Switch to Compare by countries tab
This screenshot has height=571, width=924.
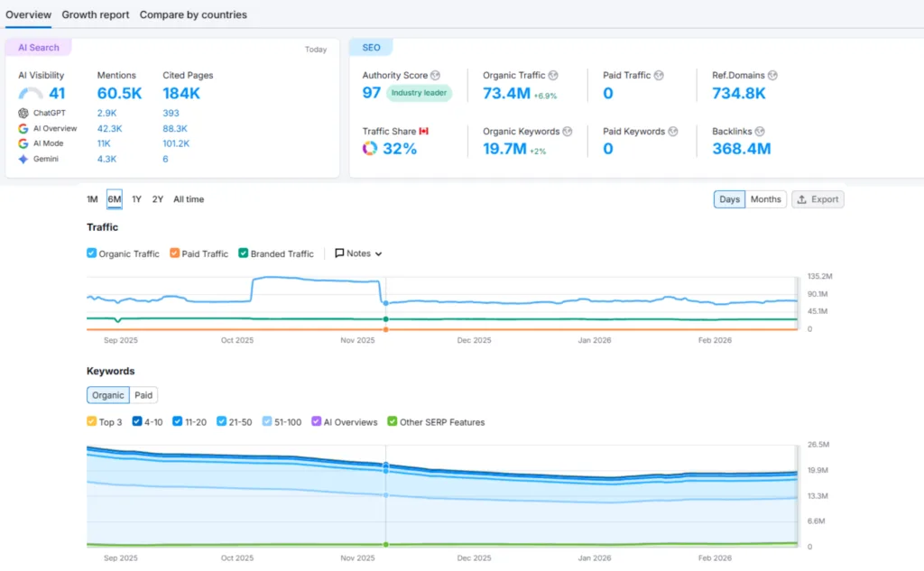pos(193,14)
